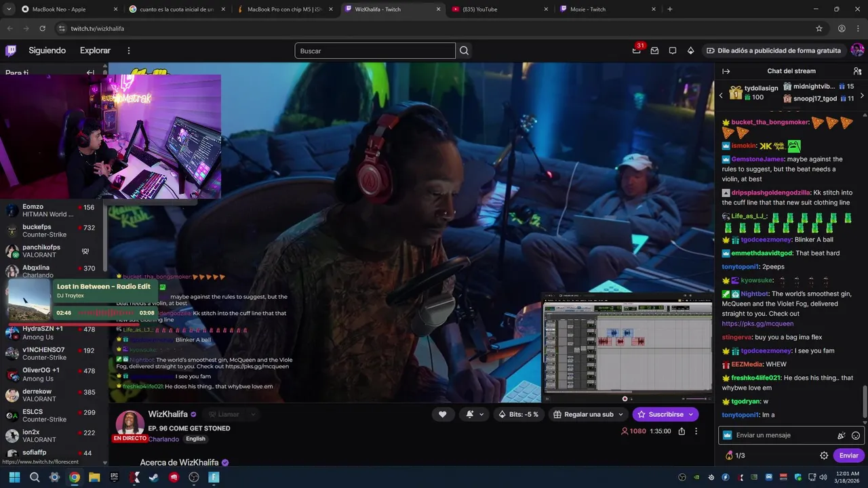Reload the browser page
The image size is (868, 488).
coord(42,28)
